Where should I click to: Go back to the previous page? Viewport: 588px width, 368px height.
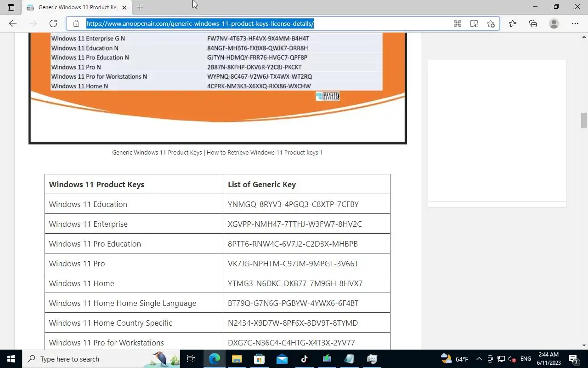[x=13, y=23]
